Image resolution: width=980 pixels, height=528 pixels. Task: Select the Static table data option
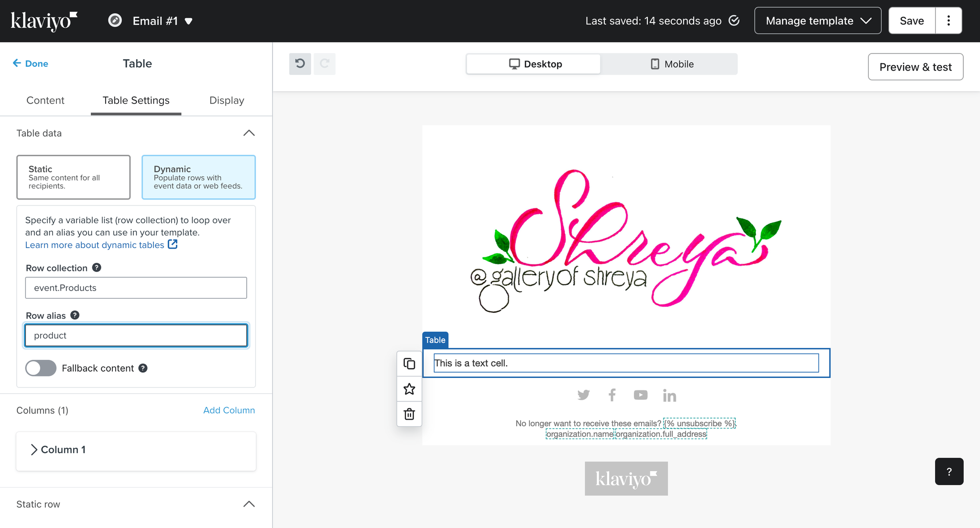coord(73,177)
